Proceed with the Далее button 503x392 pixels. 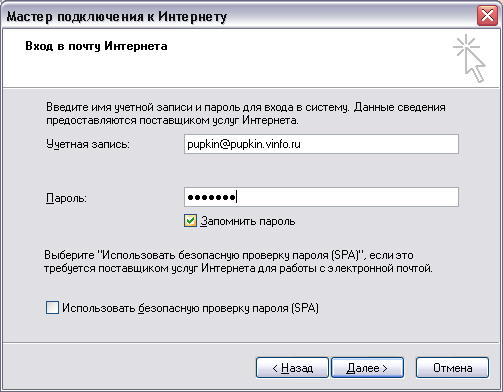point(367,368)
